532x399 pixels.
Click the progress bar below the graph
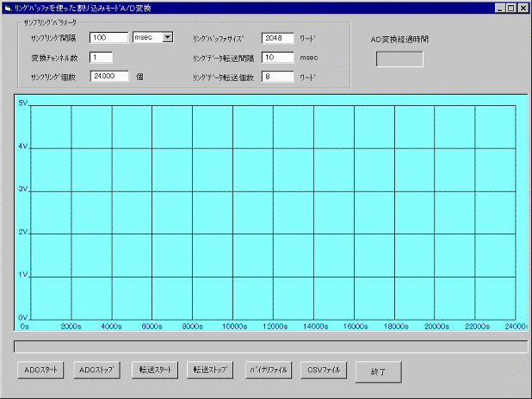(269, 346)
